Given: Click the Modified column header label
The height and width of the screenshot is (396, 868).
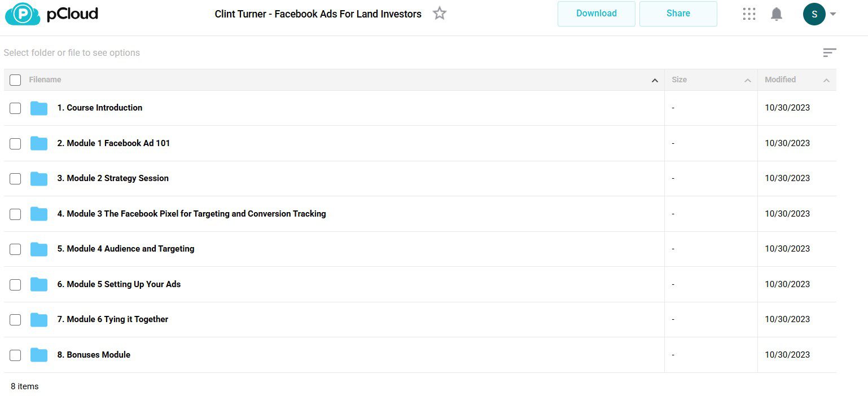Looking at the screenshot, I should point(781,80).
